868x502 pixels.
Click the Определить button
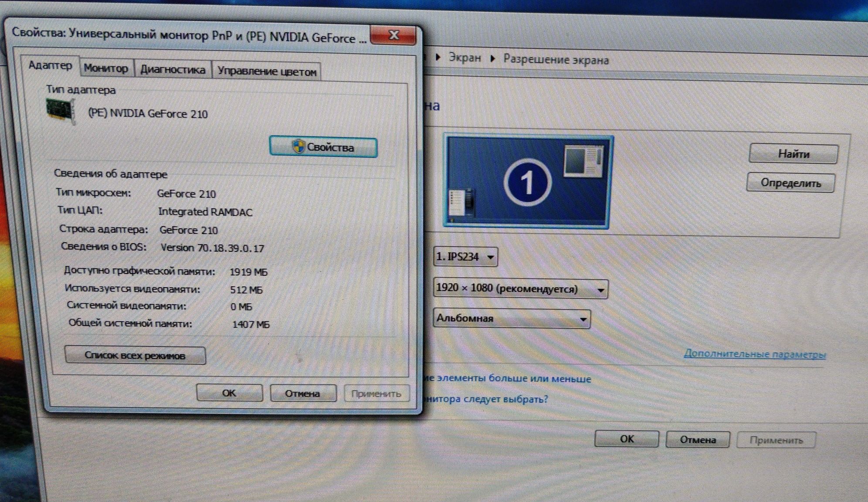point(791,183)
